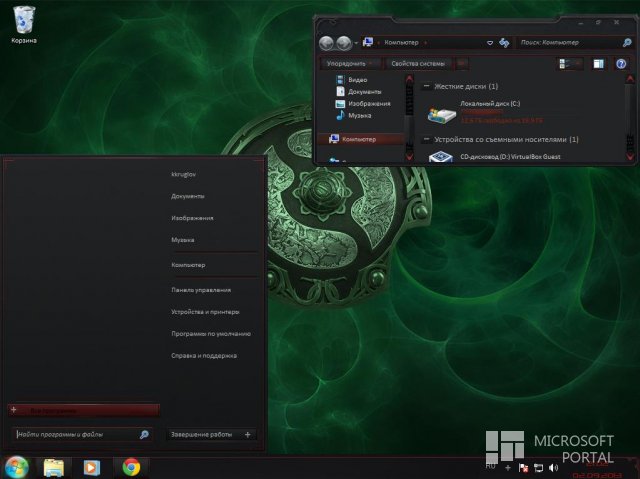
Task: Show hidden tray icons
Action: coord(508,468)
